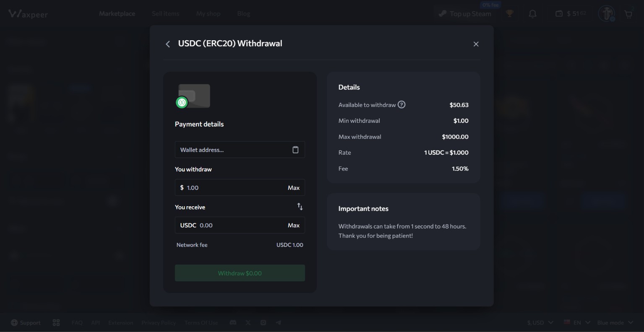Click the footer grid apps icon
Screen dimensions: 644x332
tap(56, 323)
